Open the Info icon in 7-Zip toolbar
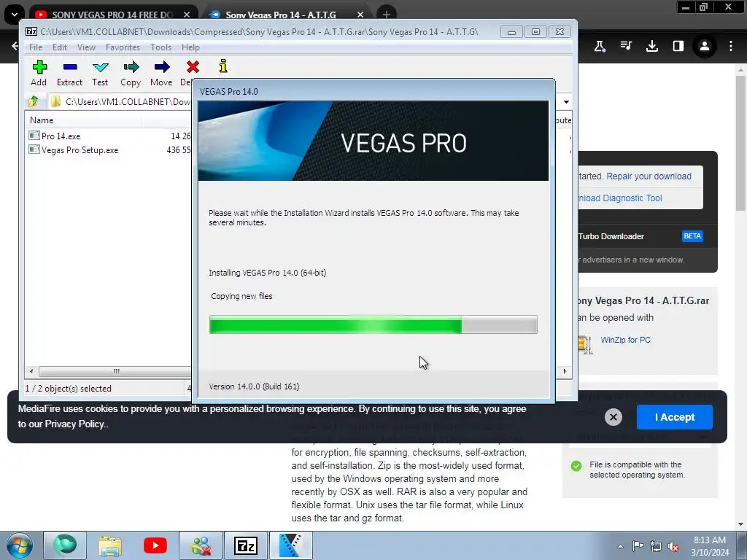The height and width of the screenshot is (560, 747). [223, 66]
